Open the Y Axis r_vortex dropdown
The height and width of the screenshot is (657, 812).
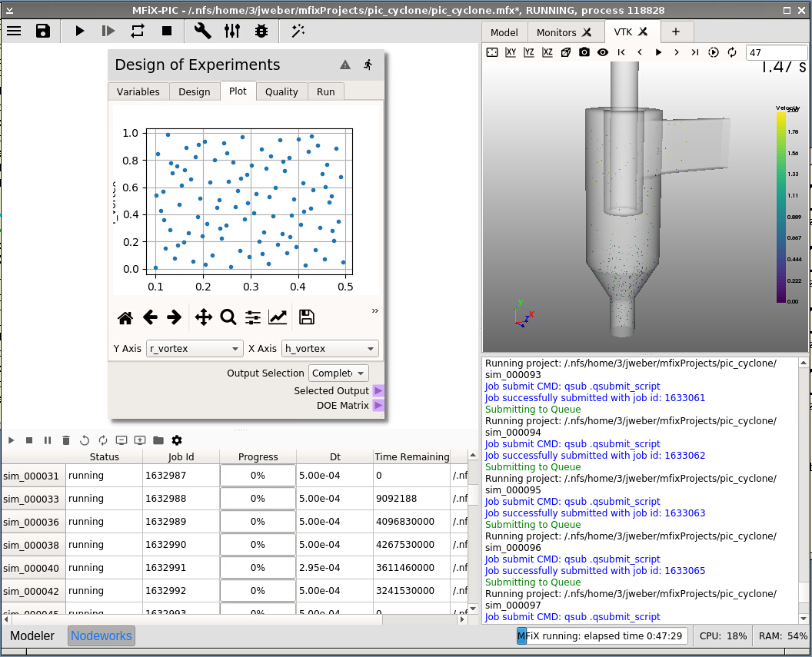[195, 349]
